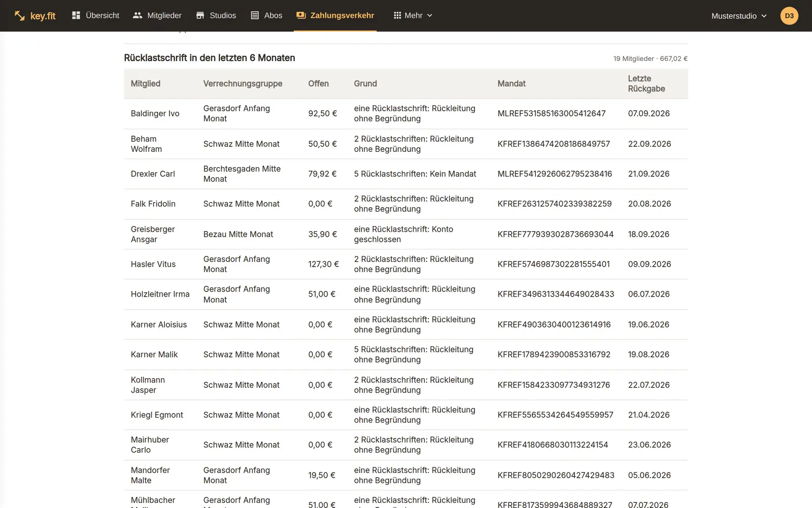Click the key.fit dumbbell logo icon
The height and width of the screenshot is (508, 812).
pyautogui.click(x=20, y=16)
